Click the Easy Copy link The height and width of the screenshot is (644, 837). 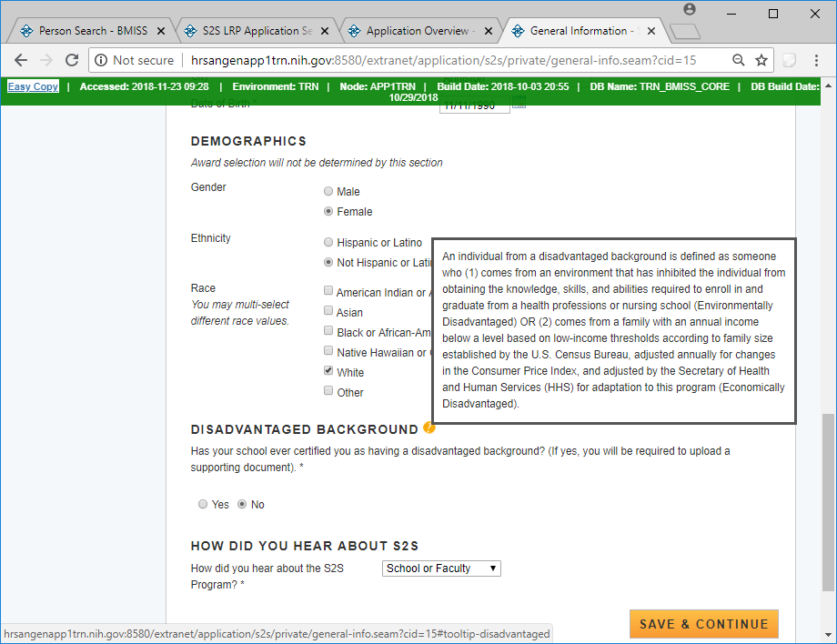point(33,87)
